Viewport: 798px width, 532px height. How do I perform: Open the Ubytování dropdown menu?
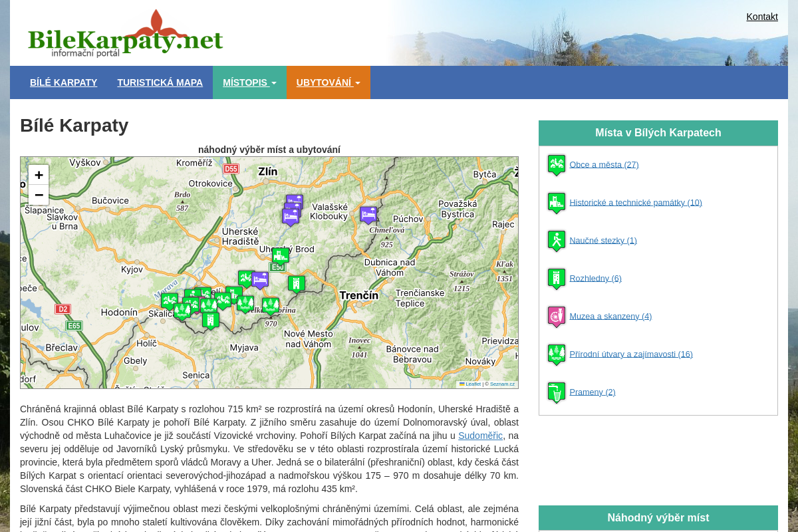point(329,82)
